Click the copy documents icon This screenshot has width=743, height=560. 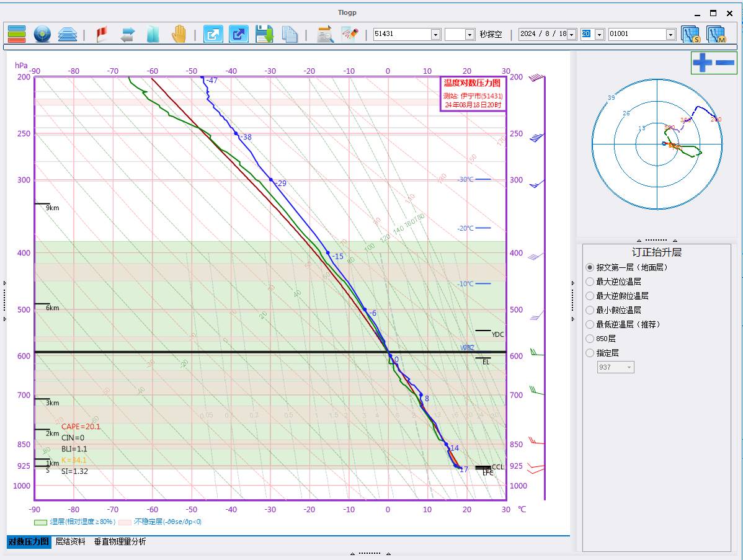(290, 34)
